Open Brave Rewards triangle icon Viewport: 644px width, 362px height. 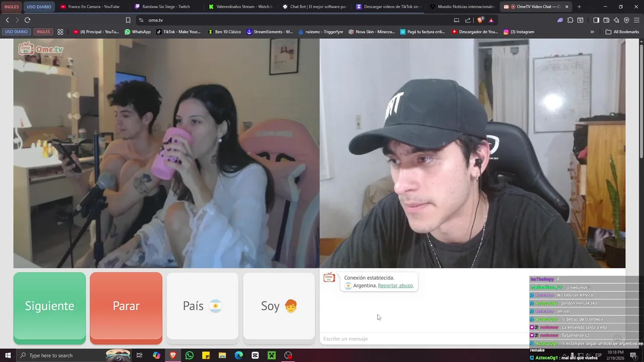(x=491, y=20)
